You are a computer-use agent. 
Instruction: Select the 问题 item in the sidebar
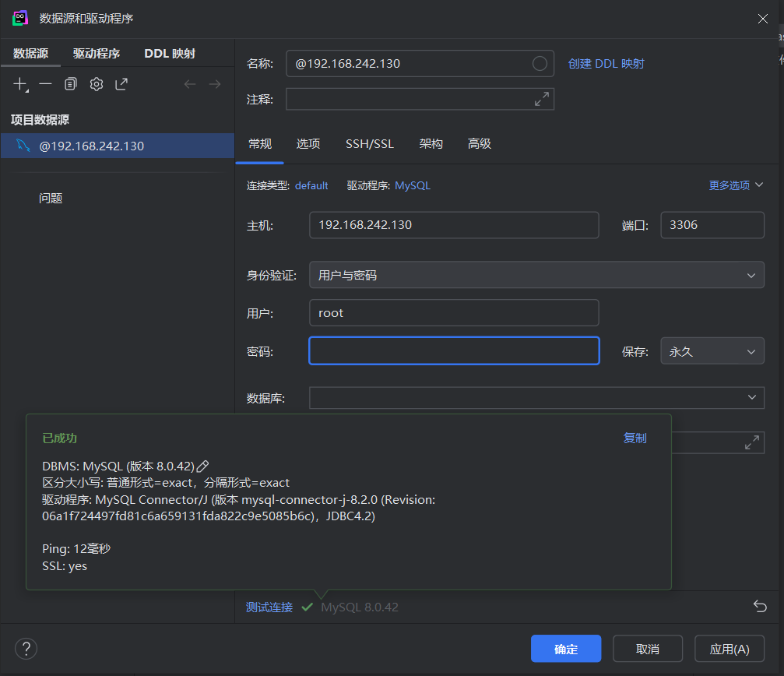click(x=51, y=198)
